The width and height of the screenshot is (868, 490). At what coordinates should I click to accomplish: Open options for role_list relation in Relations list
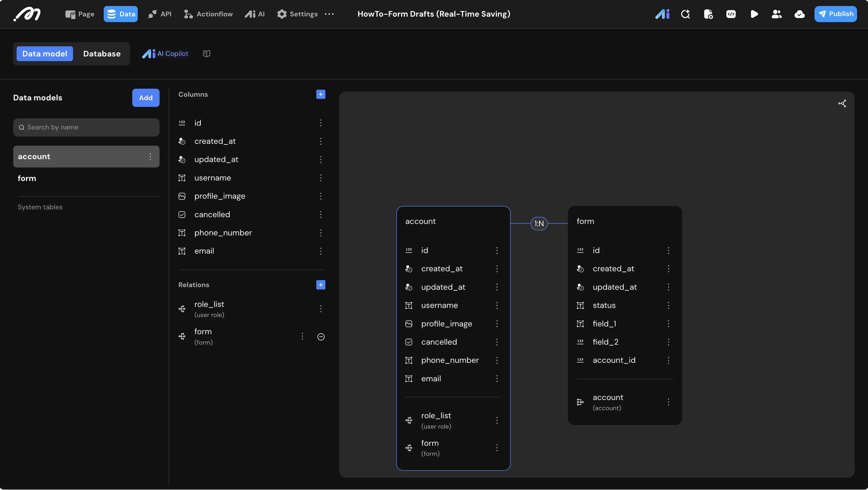click(321, 309)
